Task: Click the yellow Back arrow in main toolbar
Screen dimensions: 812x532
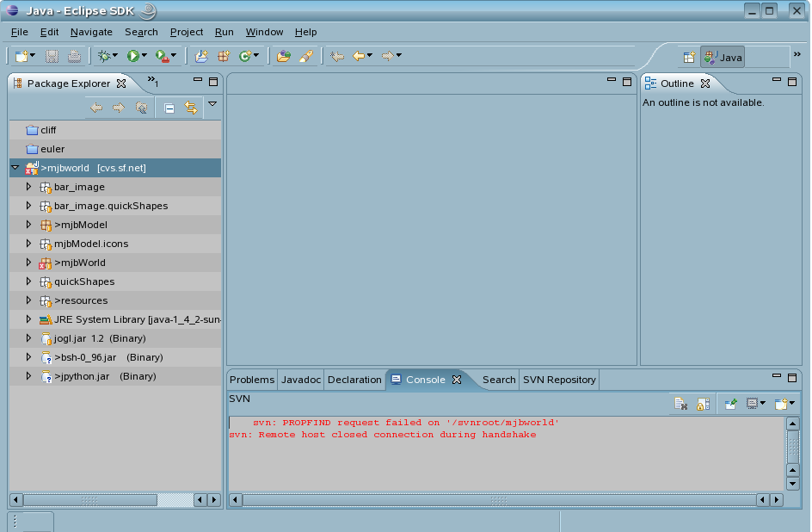Action: pyautogui.click(x=359, y=56)
